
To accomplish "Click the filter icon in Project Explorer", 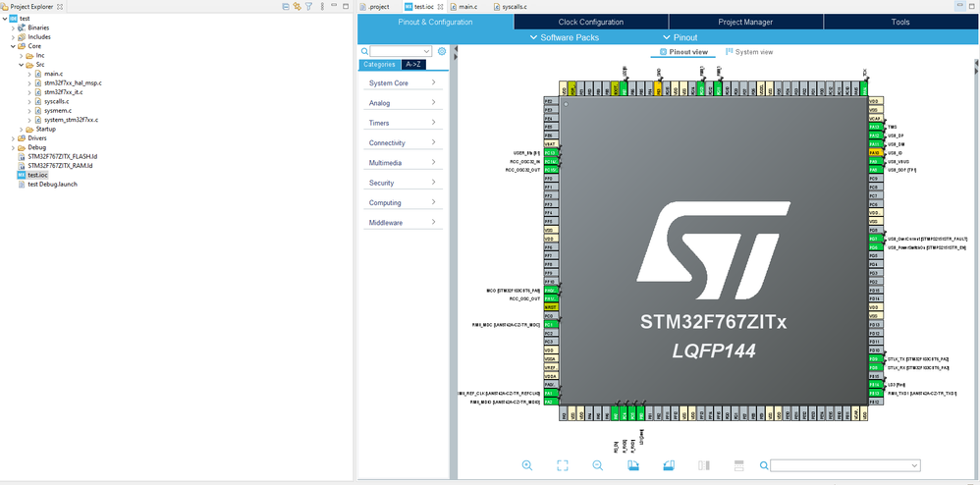I will click(x=309, y=6).
